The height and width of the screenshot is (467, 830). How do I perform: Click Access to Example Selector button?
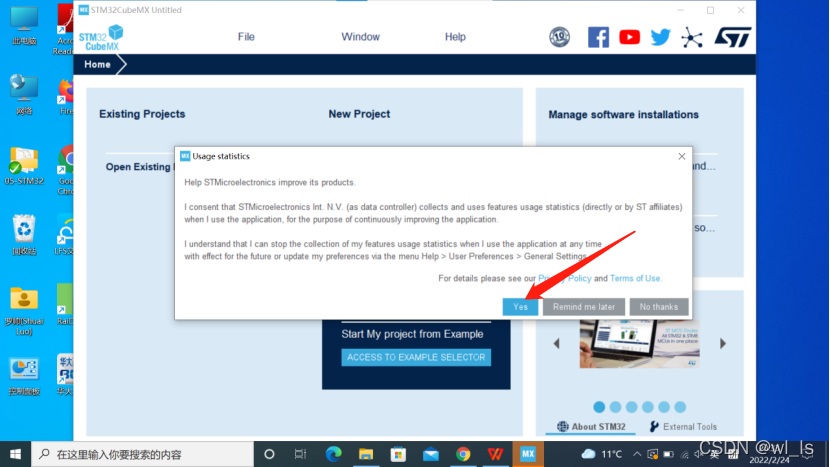[416, 357]
